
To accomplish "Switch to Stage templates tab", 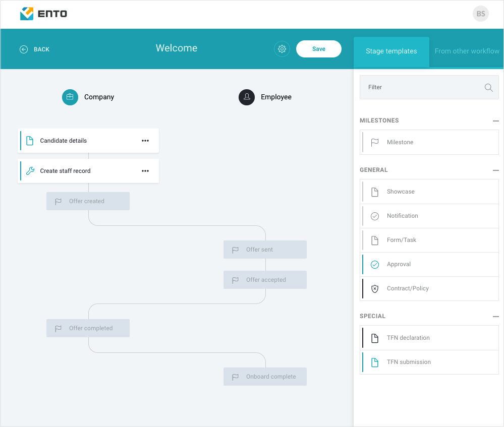I will coord(391,51).
